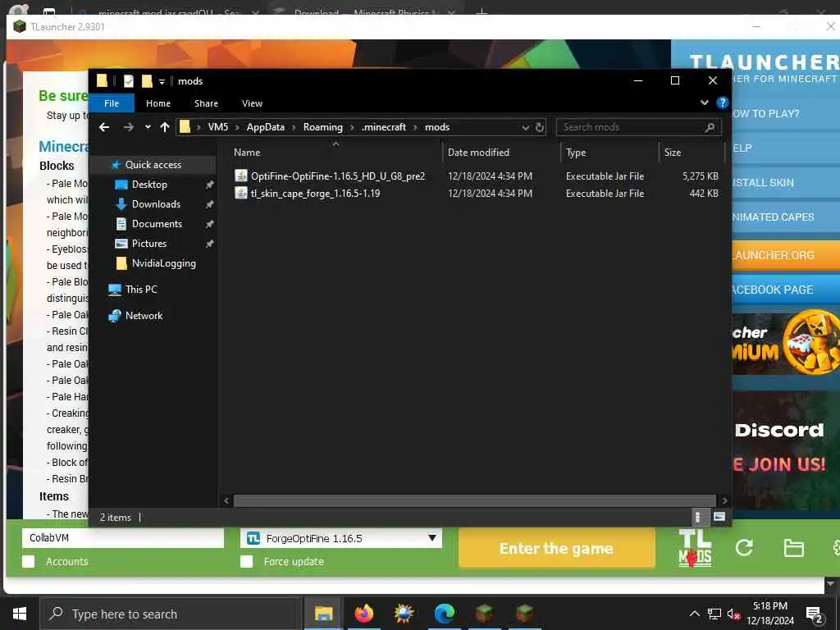Expand address bar history dropdown

pyautogui.click(x=525, y=127)
